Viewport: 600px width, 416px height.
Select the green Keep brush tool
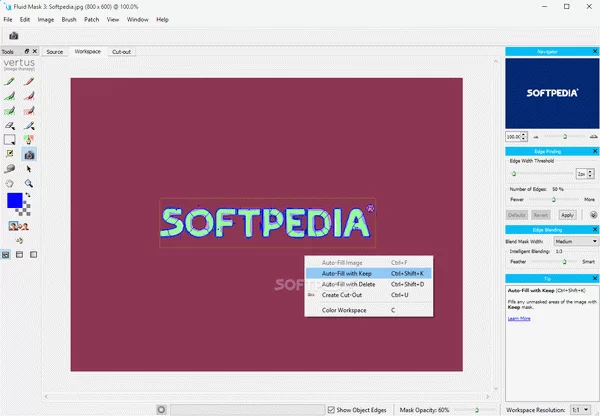pyautogui.click(x=9, y=83)
